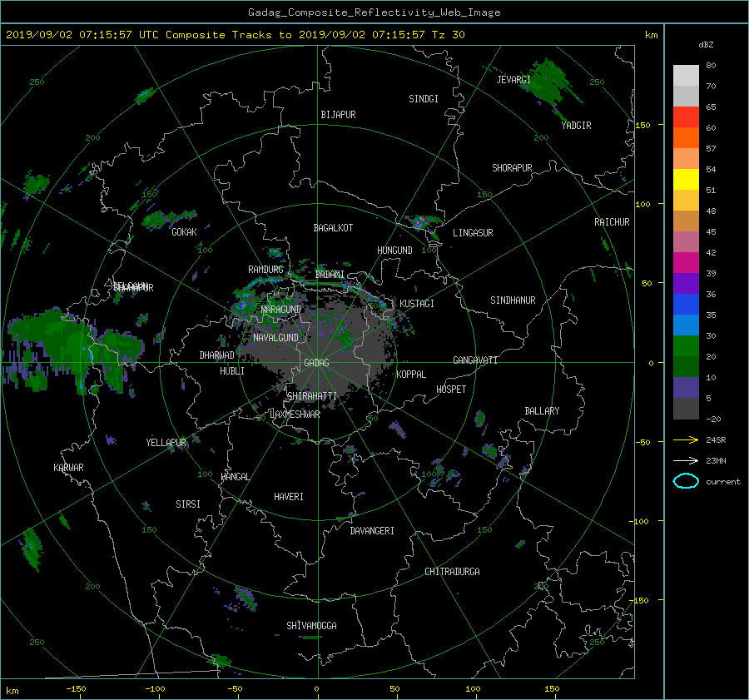Select the dark orange swatch in dBZ scale

[686, 138]
